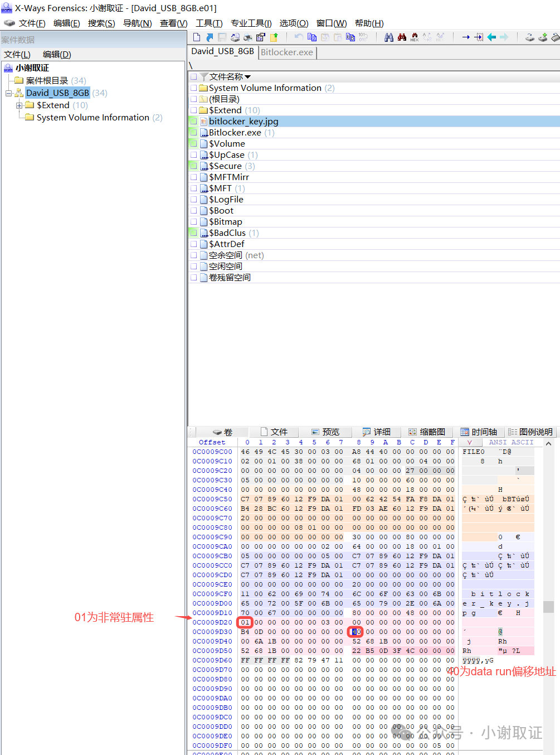The width and height of the screenshot is (560, 755).
Task: Expand the $Extend tree node
Action: 19,105
